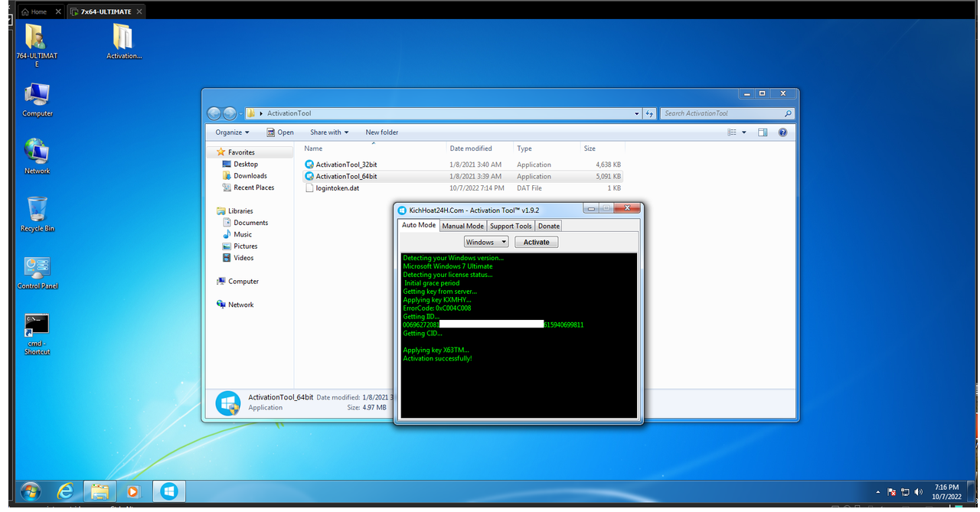Screen dimensions: 980x512
Task: Click the Activation Tool taskbar icon
Action: point(169,491)
